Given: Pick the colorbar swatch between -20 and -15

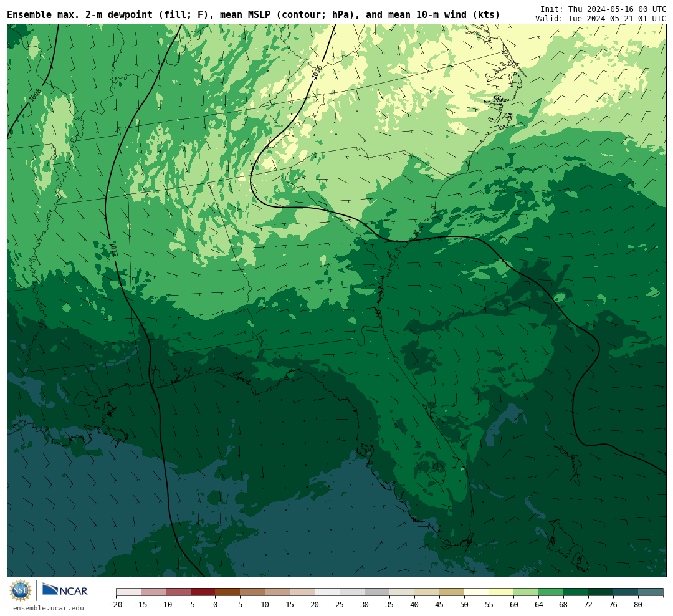Looking at the screenshot, I should pyautogui.click(x=128, y=592).
